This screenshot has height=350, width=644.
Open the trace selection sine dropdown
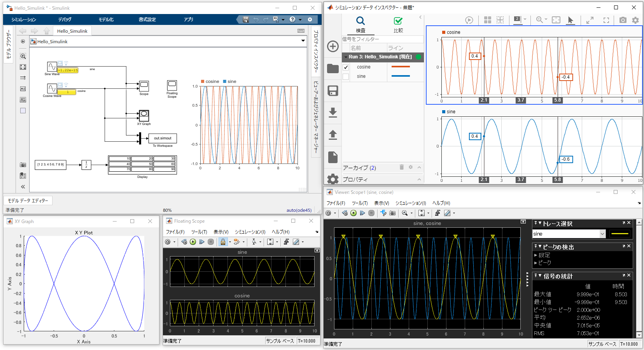(602, 234)
